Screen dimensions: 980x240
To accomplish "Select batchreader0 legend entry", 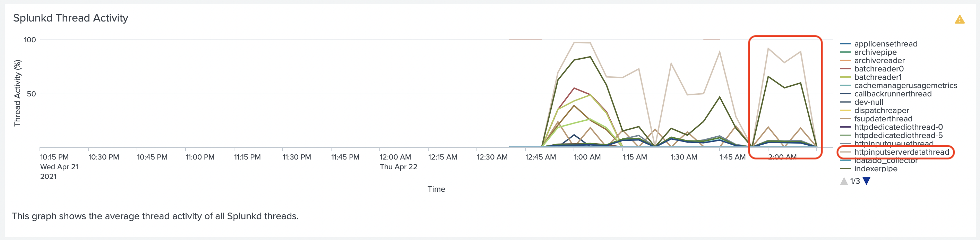I will click(x=879, y=69).
